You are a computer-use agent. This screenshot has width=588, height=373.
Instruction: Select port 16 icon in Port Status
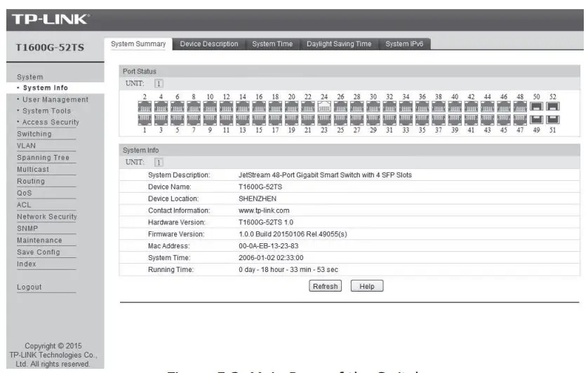click(259, 107)
